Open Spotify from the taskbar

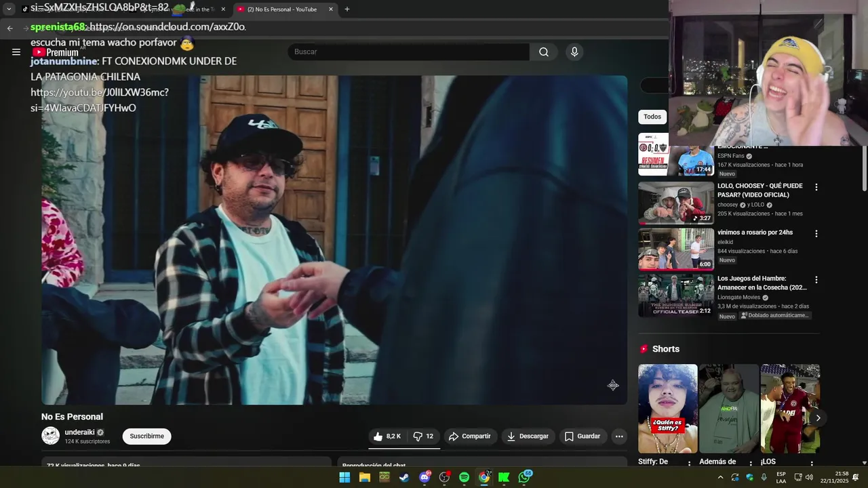464,477
